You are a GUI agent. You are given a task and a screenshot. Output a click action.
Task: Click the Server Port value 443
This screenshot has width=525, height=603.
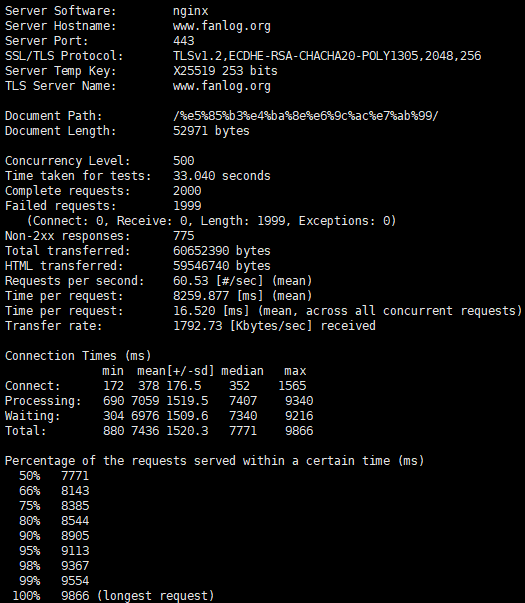coord(183,41)
